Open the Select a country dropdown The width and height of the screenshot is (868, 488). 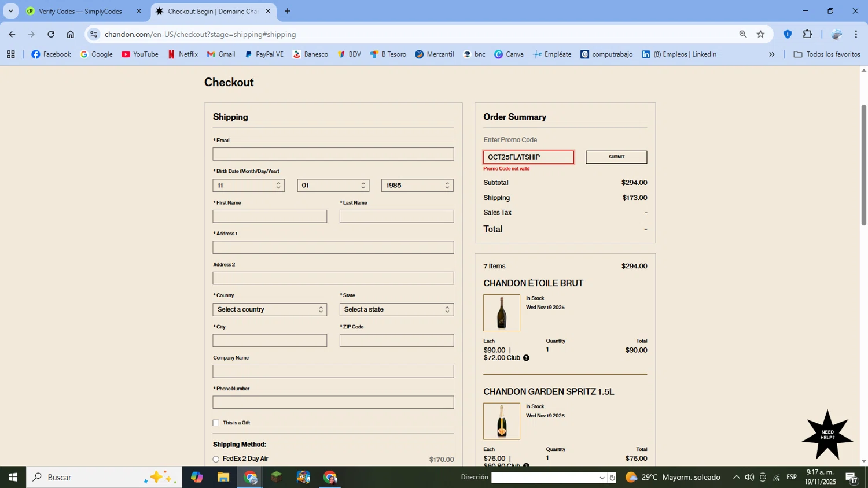pos(270,310)
